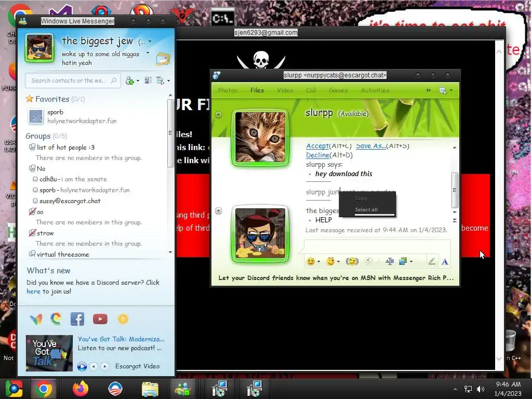This screenshot has width=532, height=399.
Task: Open the Files tab in slurpp chat
Action: coord(257,90)
